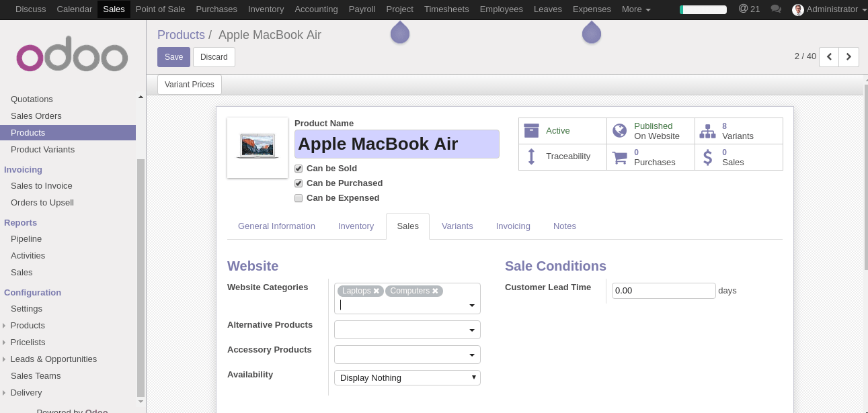This screenshot has width=868, height=413.
Task: Open Orders to Upsell in sidebar
Action: 42,203
